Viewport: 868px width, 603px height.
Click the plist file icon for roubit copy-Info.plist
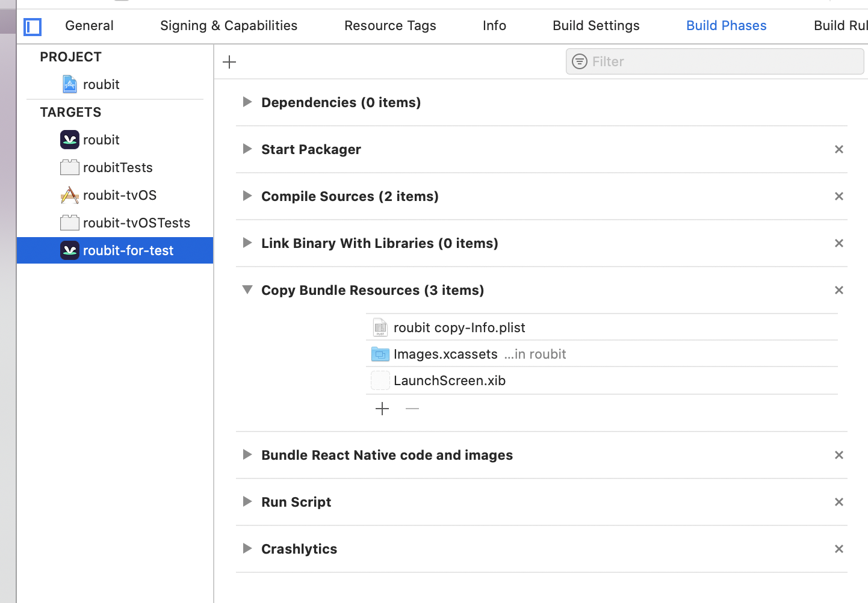(x=380, y=327)
